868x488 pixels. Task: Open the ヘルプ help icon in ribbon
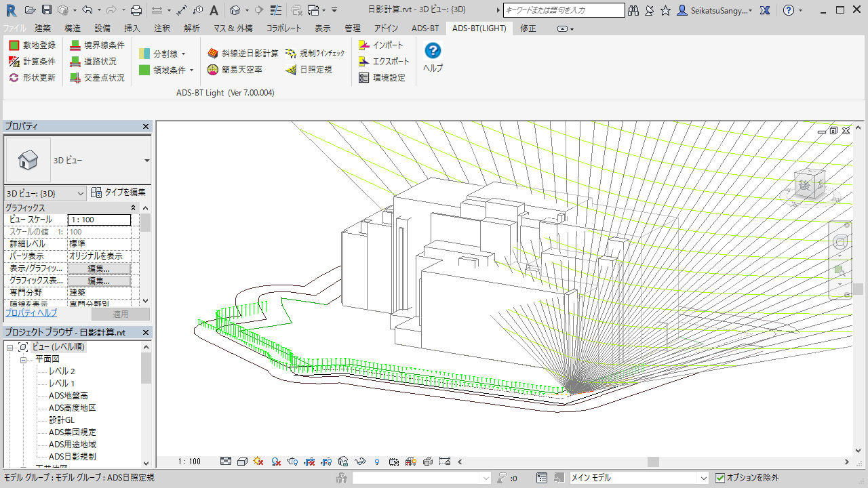[x=433, y=51]
